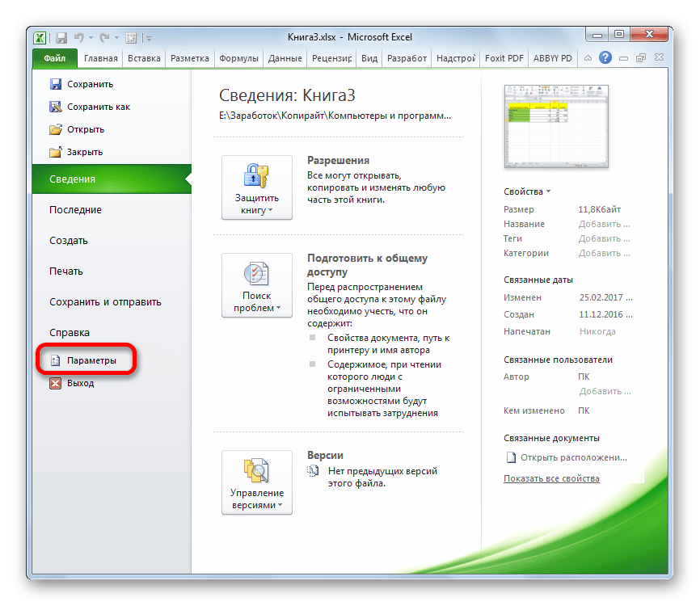Click Открыть расположение файла link
This screenshot has height=606, width=700.
tap(567, 458)
